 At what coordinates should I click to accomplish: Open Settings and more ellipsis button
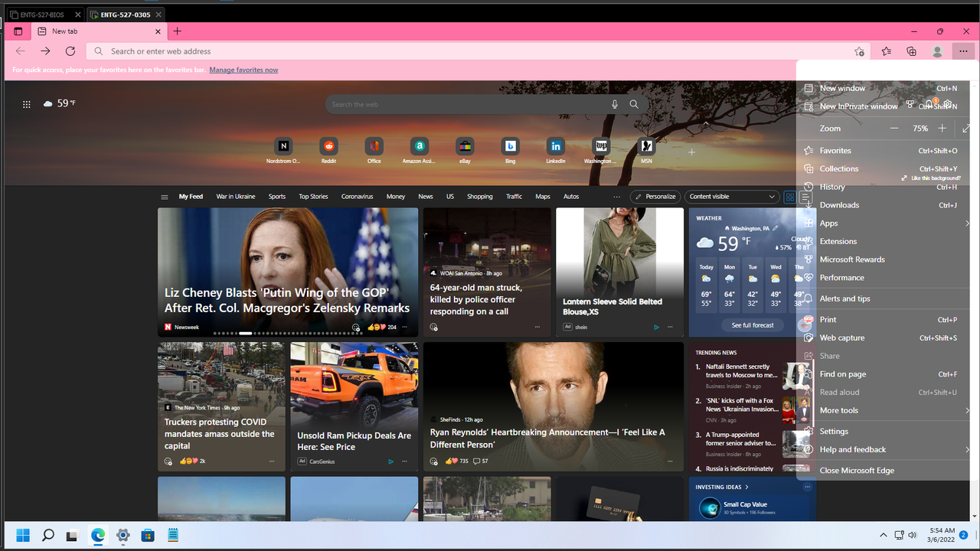coord(962,51)
